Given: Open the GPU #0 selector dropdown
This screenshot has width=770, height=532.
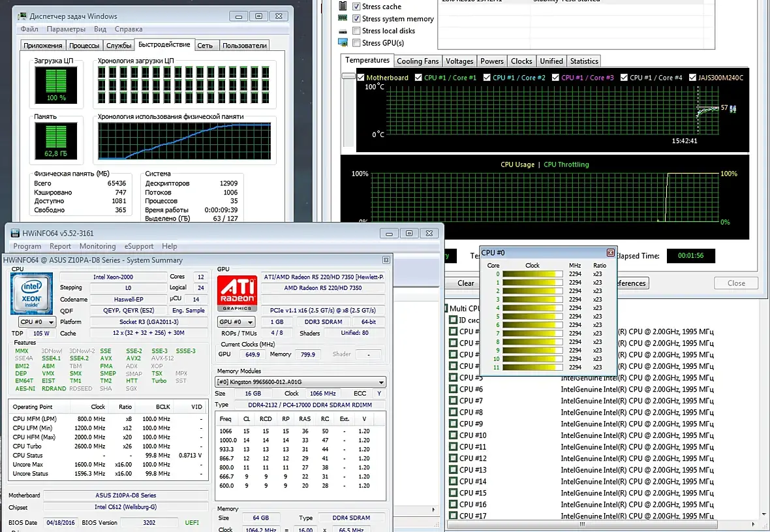Looking at the screenshot, I should [x=236, y=322].
